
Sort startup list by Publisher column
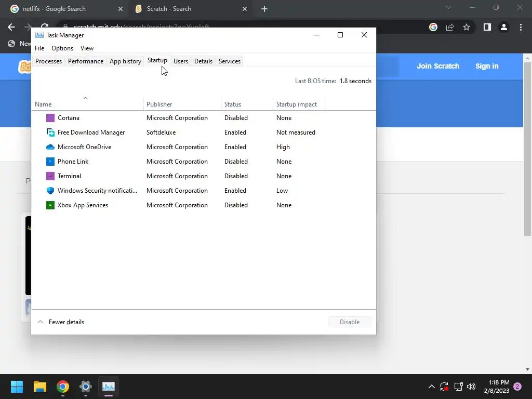point(182,104)
